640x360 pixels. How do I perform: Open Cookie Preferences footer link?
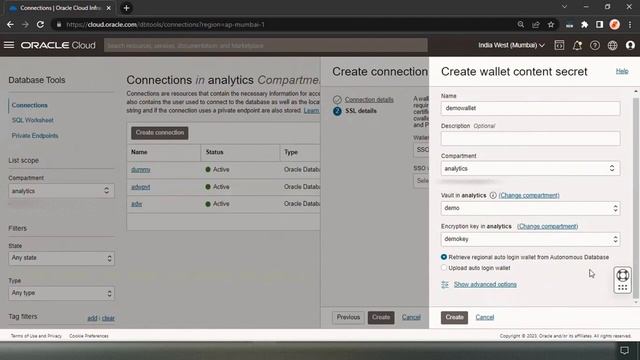click(x=89, y=336)
